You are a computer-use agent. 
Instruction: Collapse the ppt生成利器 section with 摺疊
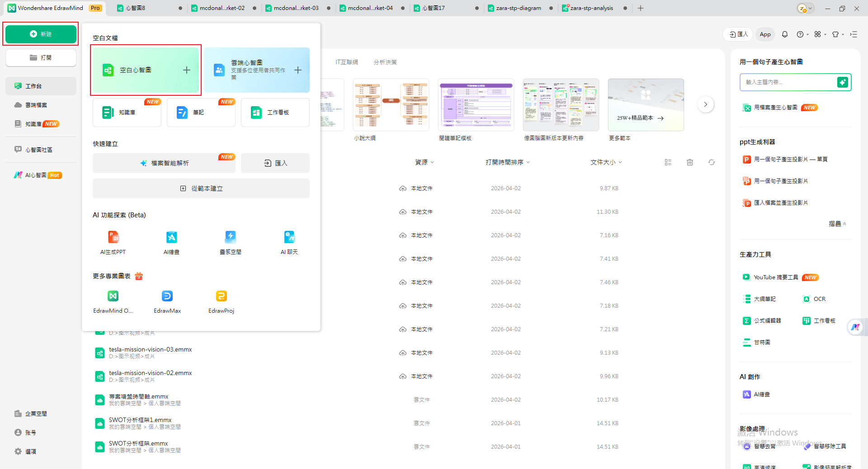pyautogui.click(x=837, y=224)
